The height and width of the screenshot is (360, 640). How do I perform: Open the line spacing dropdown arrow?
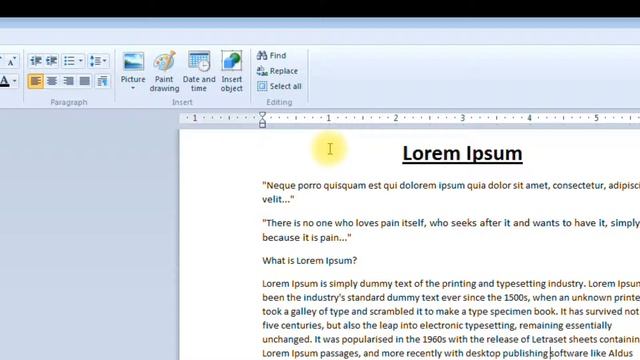pos(105,61)
